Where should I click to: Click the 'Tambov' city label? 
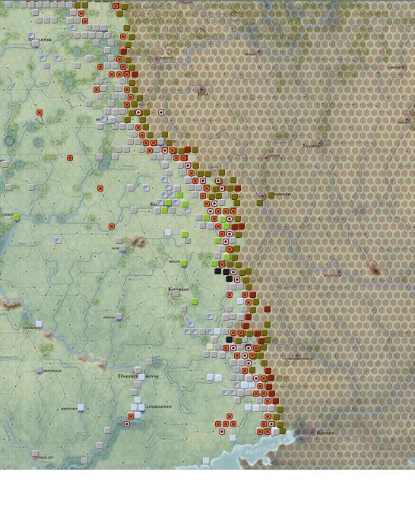[x=312, y=145]
